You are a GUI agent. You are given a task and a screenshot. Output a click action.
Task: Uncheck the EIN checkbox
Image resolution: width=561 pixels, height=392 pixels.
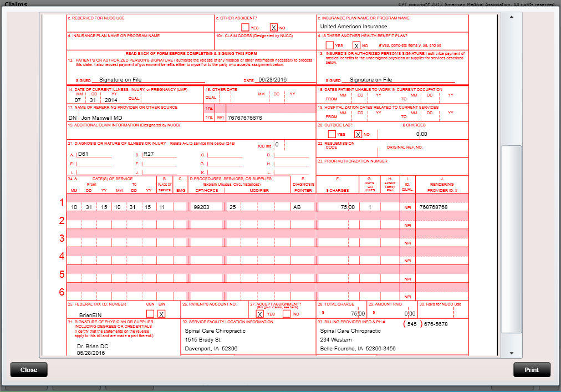pyautogui.click(x=160, y=313)
